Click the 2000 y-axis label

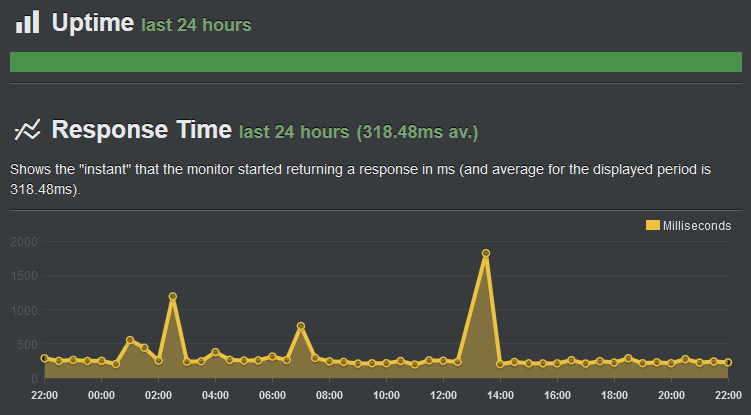pos(24,242)
